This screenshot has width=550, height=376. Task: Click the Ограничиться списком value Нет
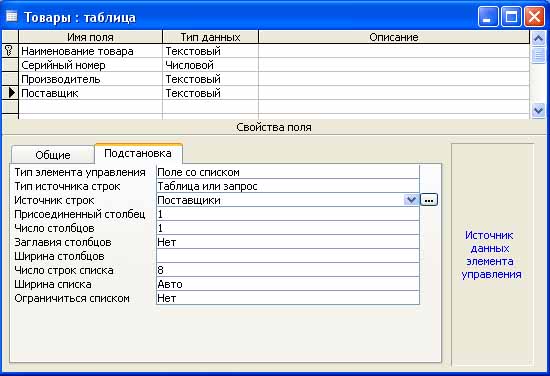[x=288, y=298]
